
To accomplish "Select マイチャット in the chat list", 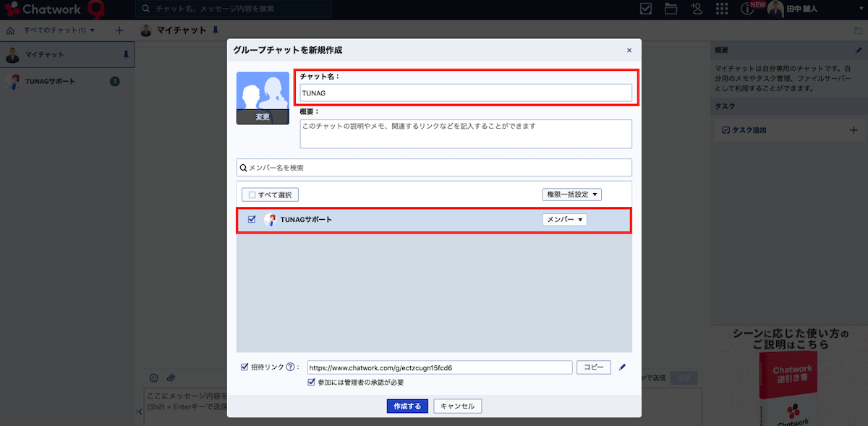I will (x=67, y=54).
